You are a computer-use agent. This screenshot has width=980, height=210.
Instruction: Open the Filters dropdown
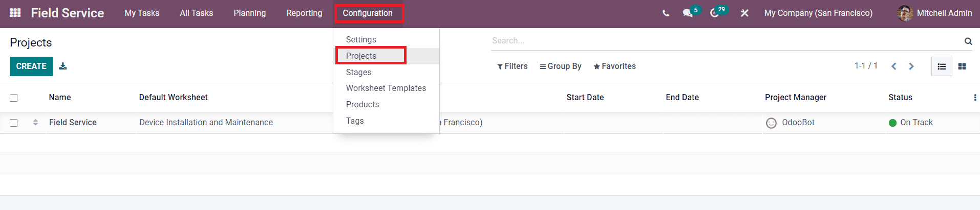(513, 66)
